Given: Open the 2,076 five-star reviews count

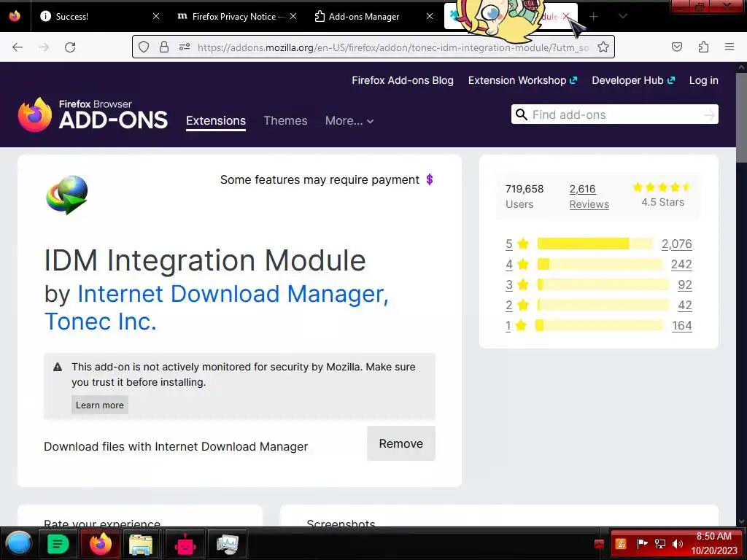Looking at the screenshot, I should coord(676,244).
